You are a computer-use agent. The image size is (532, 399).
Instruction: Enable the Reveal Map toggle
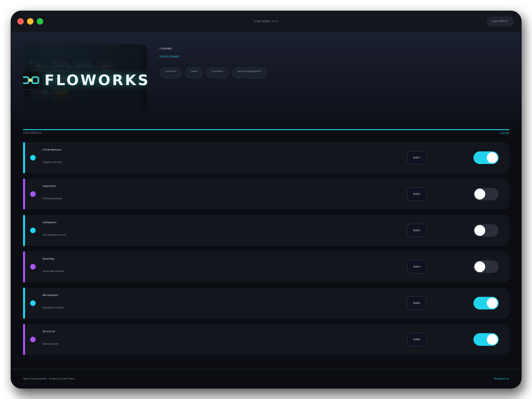click(486, 267)
